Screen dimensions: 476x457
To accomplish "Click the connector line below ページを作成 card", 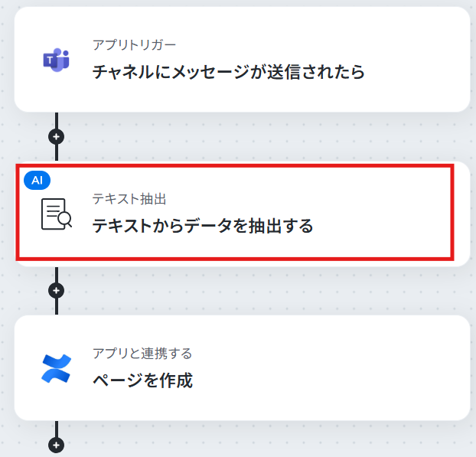I will pos(57,429).
